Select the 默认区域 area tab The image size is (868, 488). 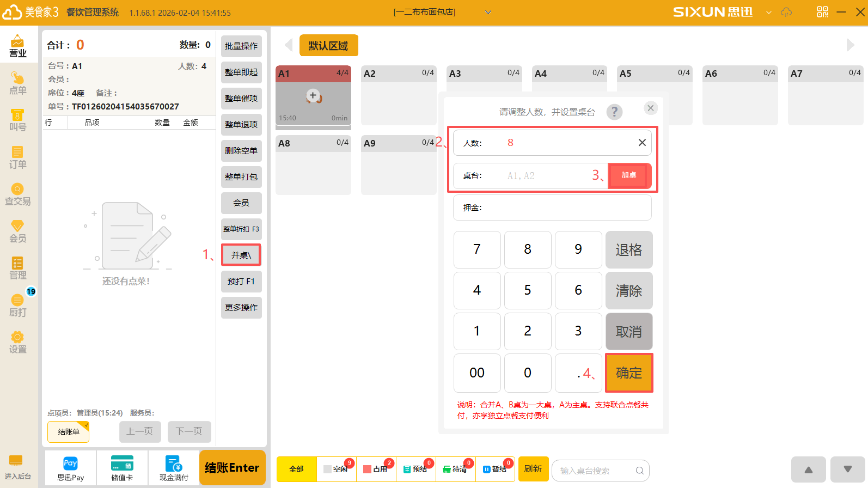[x=328, y=46]
